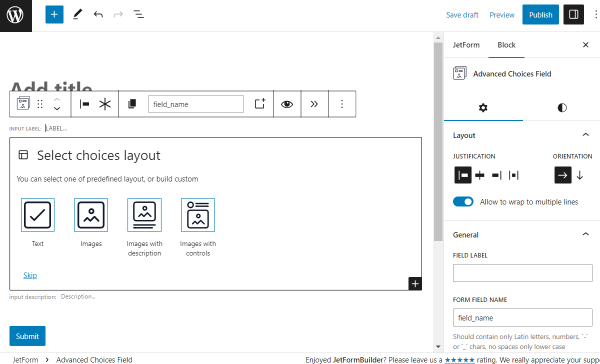Click the scrollbar down arrow
Viewport: 600px width, 364px height.
pos(438,347)
